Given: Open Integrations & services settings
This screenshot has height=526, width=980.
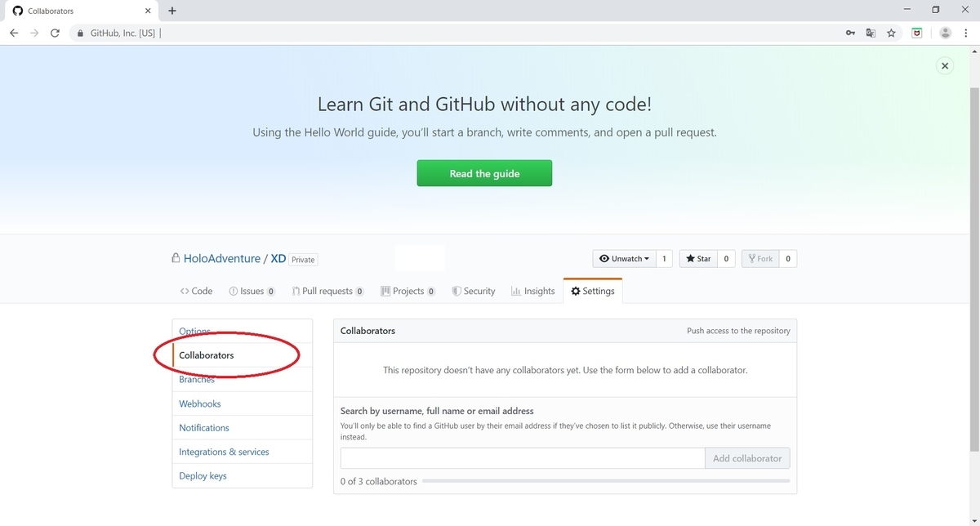Looking at the screenshot, I should (x=243, y=452).
